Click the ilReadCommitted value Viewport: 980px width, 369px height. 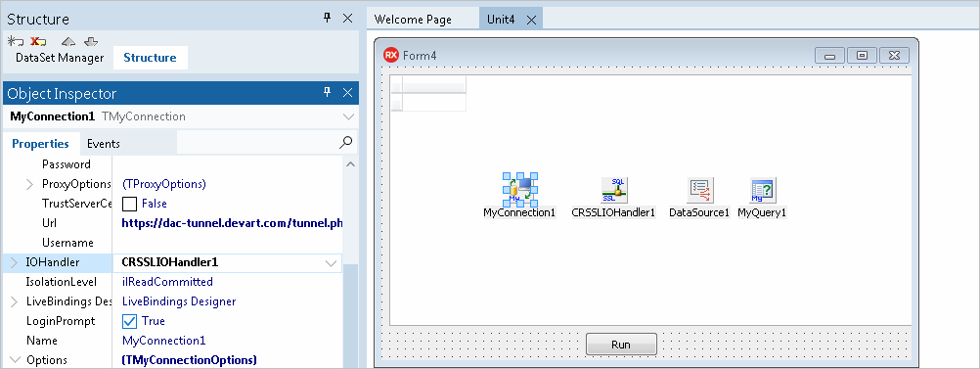pyautogui.click(x=167, y=282)
